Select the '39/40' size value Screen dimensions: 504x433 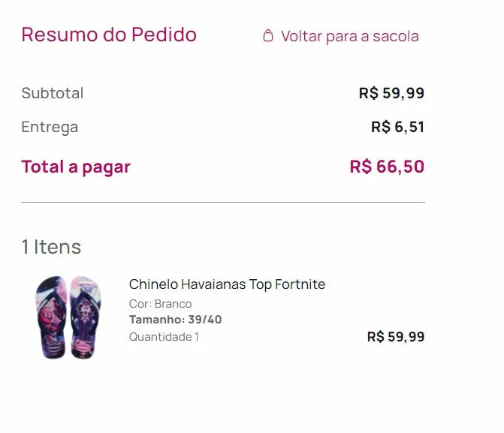tap(205, 320)
